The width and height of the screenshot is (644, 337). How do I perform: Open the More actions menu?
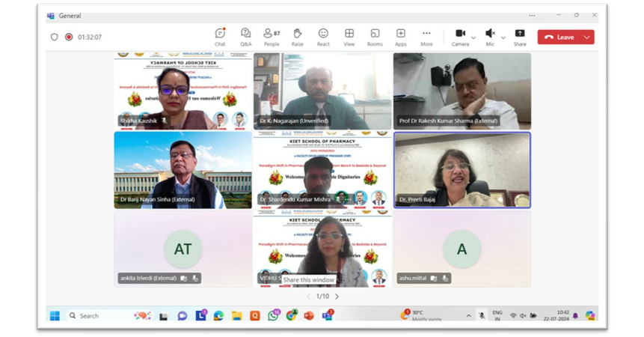point(426,37)
